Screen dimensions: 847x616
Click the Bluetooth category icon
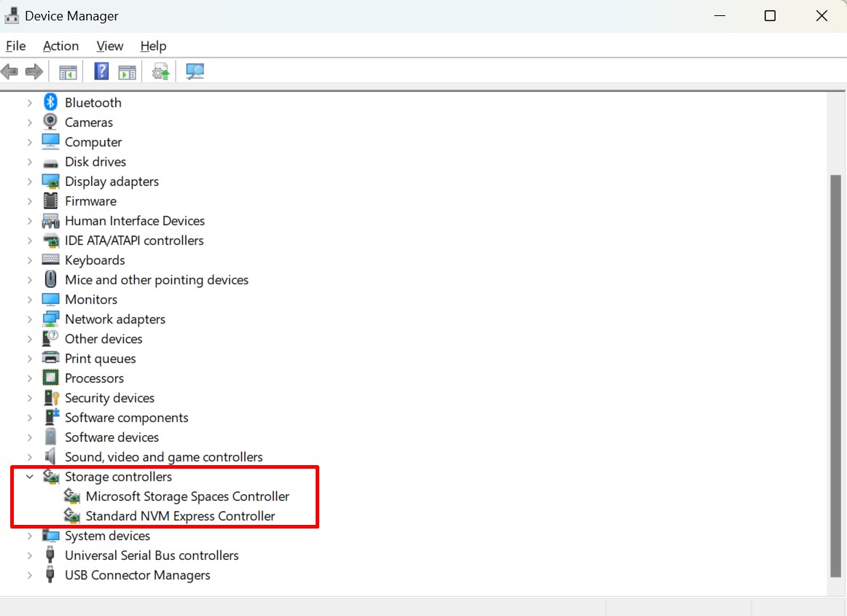pyautogui.click(x=51, y=102)
